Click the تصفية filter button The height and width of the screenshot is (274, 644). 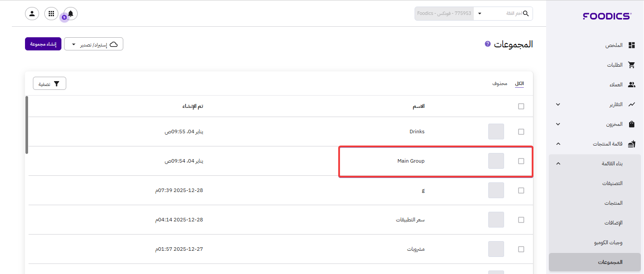pyautogui.click(x=50, y=84)
